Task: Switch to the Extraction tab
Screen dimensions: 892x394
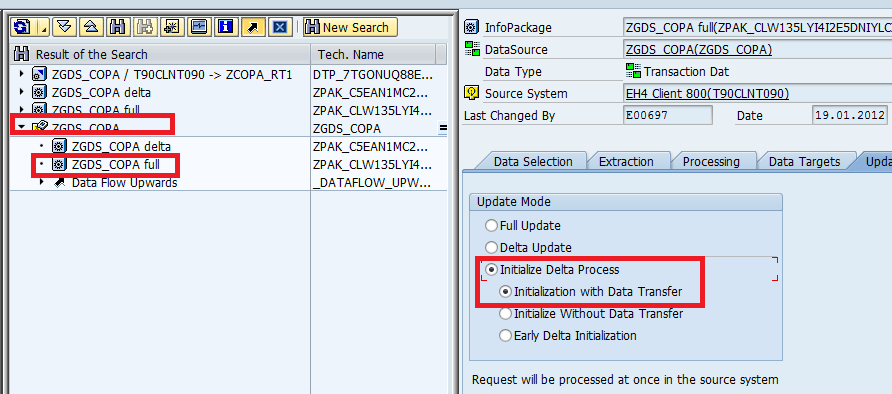Action: [x=626, y=161]
